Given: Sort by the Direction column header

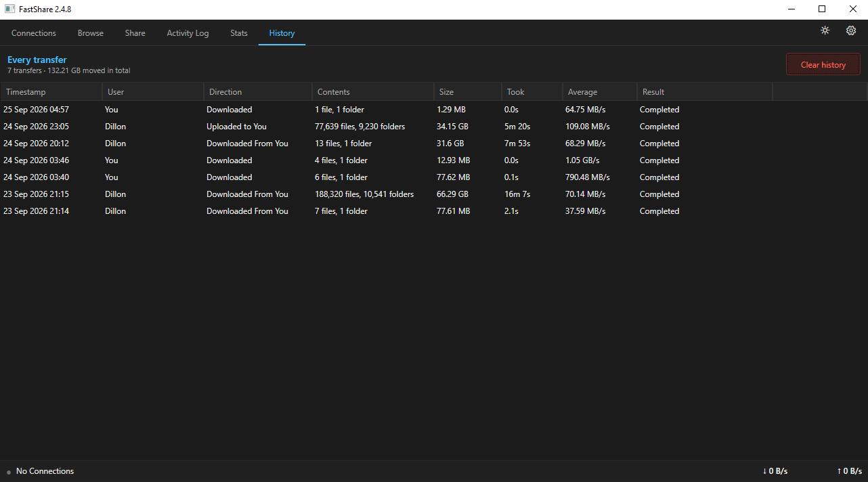Looking at the screenshot, I should point(258,92).
